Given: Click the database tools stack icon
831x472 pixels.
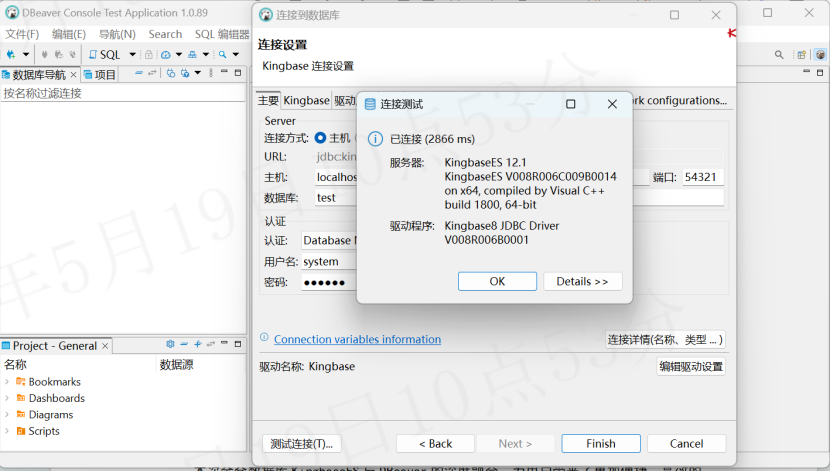Looking at the screenshot, I should [192, 55].
